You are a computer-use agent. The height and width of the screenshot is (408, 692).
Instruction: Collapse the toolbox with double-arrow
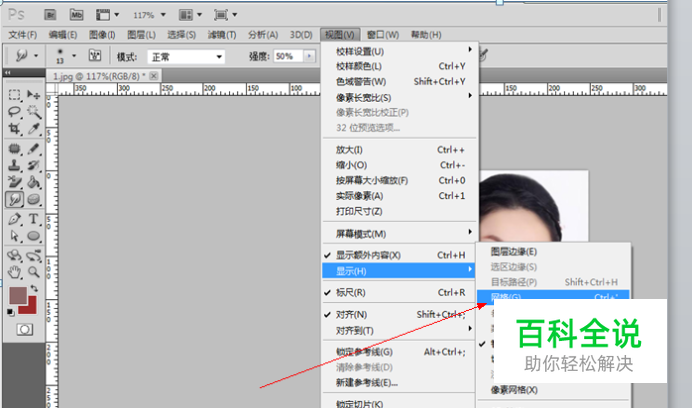click(8, 72)
